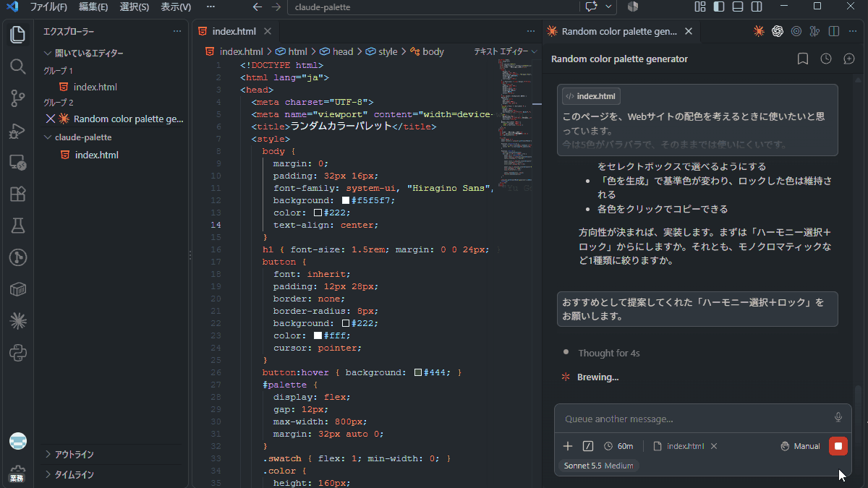
Task: Open the Remote Explorer view
Action: pyautogui.click(x=18, y=162)
